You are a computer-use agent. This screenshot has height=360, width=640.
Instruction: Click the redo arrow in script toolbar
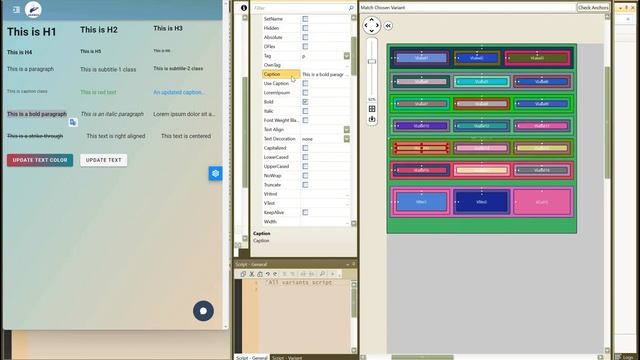coord(275,274)
